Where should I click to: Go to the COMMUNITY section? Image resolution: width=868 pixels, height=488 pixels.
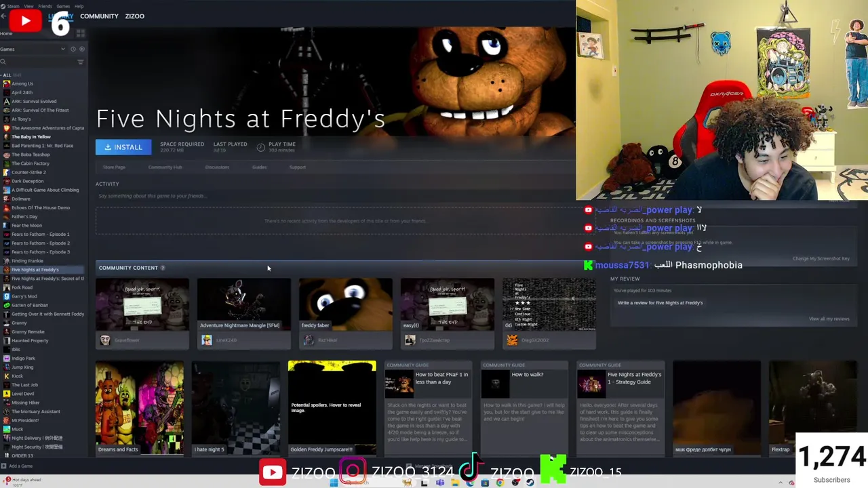point(99,16)
